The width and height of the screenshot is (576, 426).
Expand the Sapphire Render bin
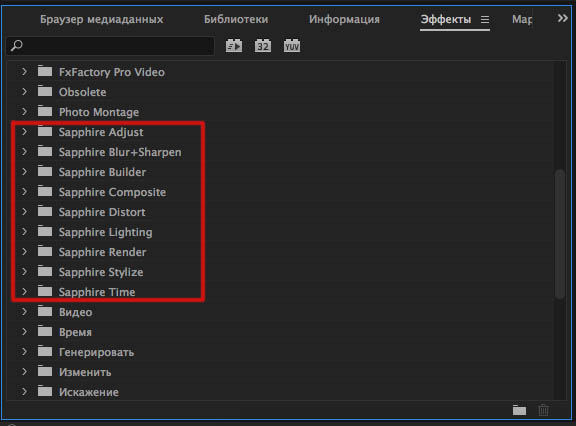coord(24,251)
